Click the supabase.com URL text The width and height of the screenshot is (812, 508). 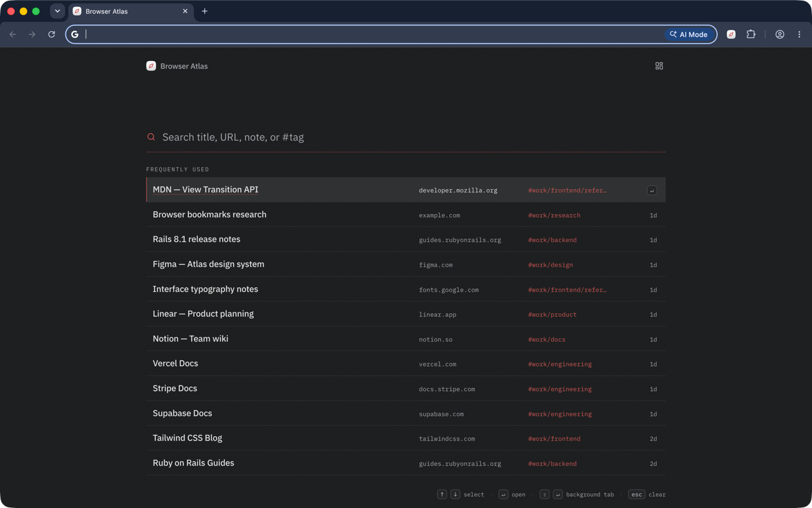coord(441,414)
